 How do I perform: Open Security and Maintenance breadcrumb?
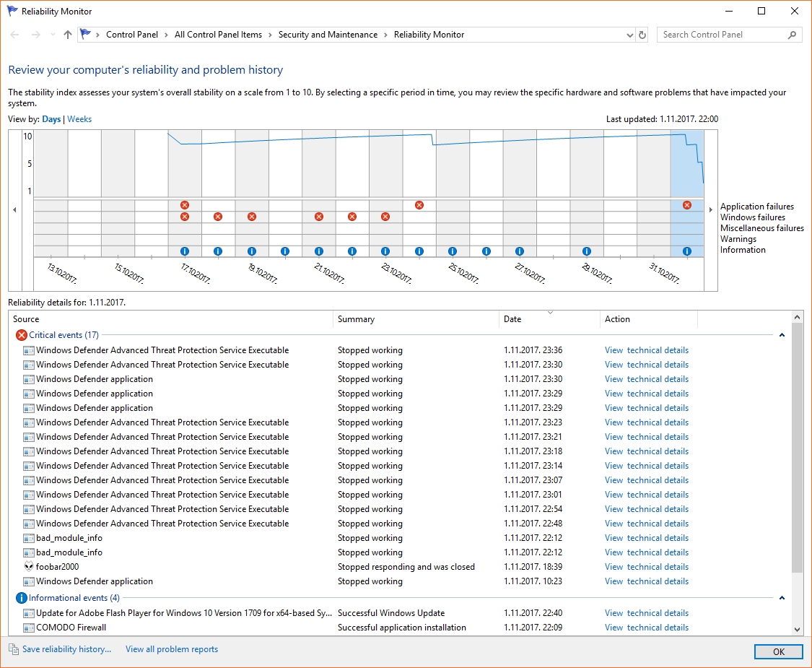pos(328,35)
